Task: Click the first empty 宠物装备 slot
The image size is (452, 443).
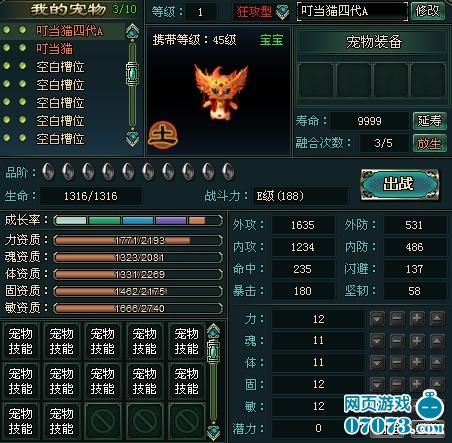Action: pos(316,81)
